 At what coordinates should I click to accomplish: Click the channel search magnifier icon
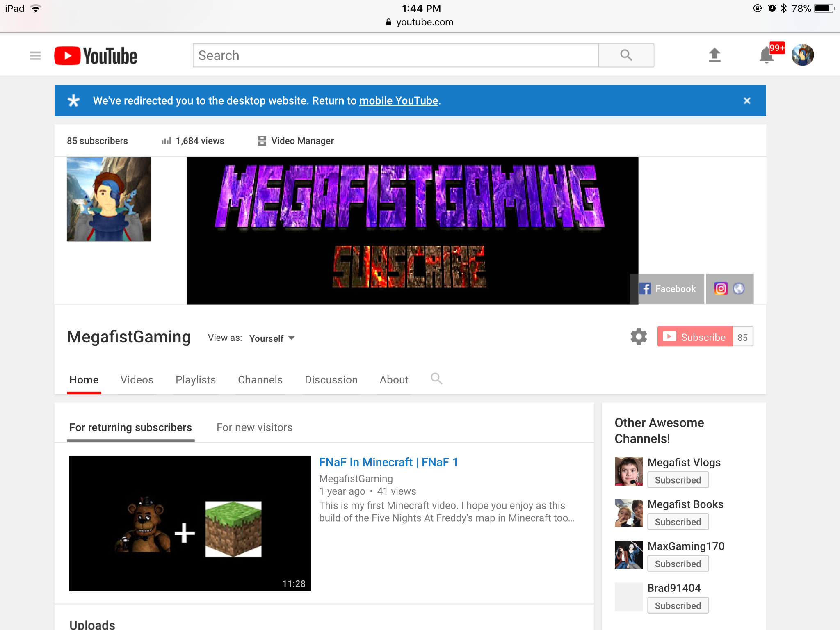pyautogui.click(x=436, y=379)
